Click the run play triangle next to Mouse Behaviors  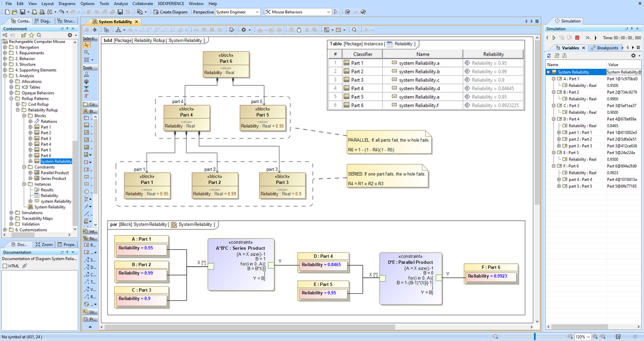pyautogui.click(x=336, y=12)
